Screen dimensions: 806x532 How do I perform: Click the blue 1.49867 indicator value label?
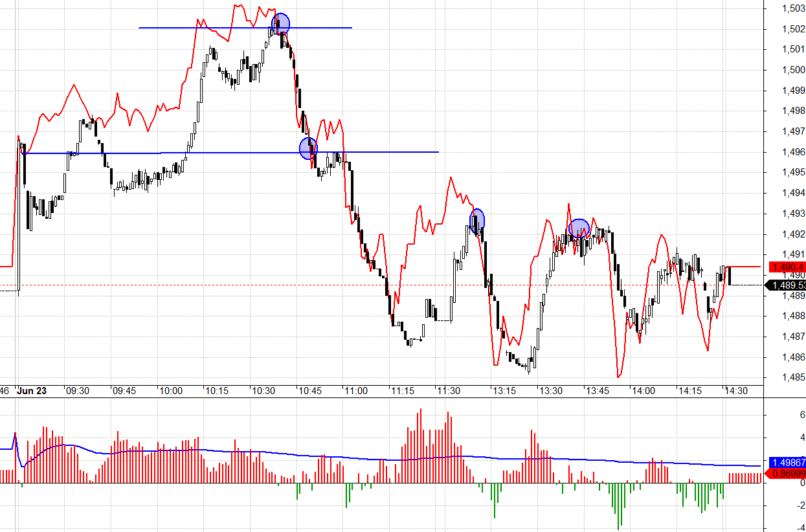(787, 463)
